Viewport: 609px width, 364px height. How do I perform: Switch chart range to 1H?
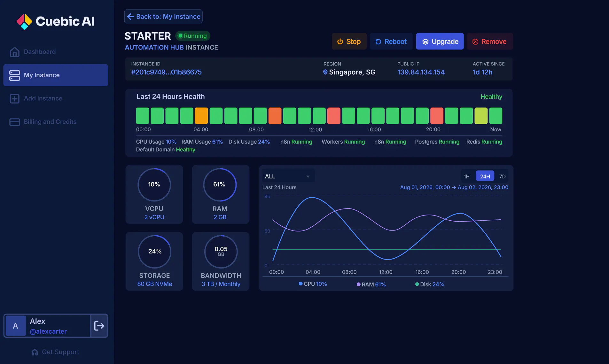(x=467, y=176)
